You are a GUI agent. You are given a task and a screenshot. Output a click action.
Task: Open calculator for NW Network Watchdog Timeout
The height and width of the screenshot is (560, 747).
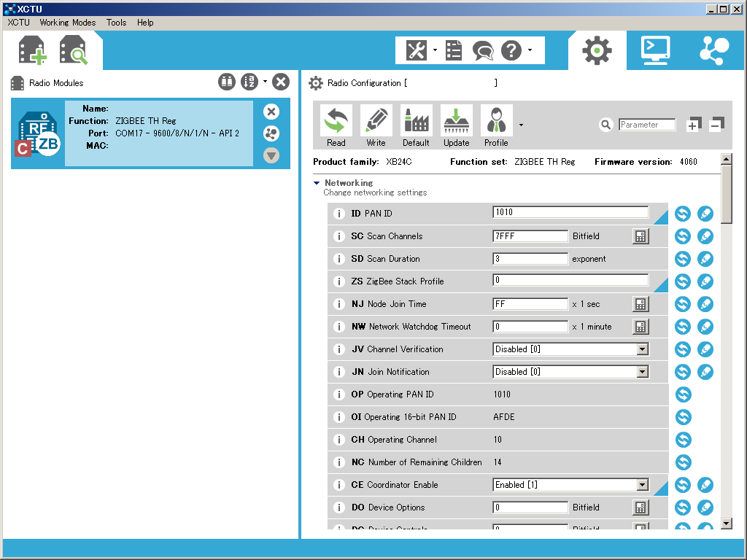(x=640, y=327)
